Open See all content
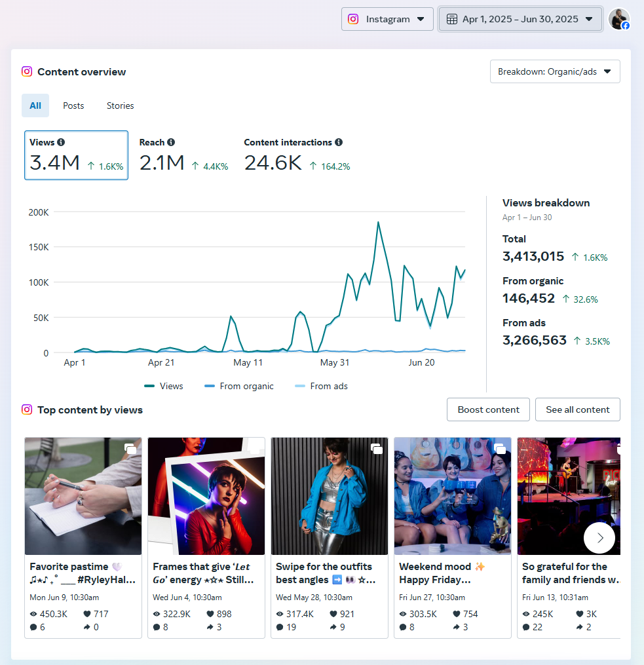The image size is (644, 665). [x=577, y=409]
